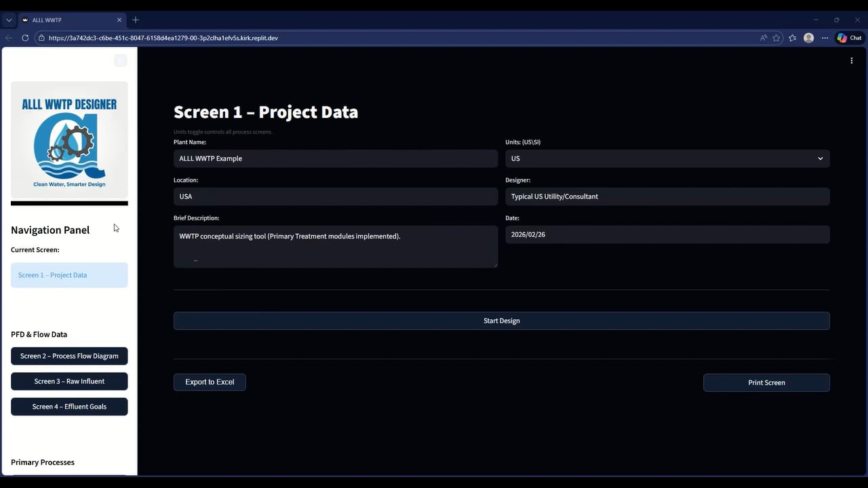Image resolution: width=868 pixels, height=488 pixels.
Task: Open the Favorites list icon
Action: [793, 38]
